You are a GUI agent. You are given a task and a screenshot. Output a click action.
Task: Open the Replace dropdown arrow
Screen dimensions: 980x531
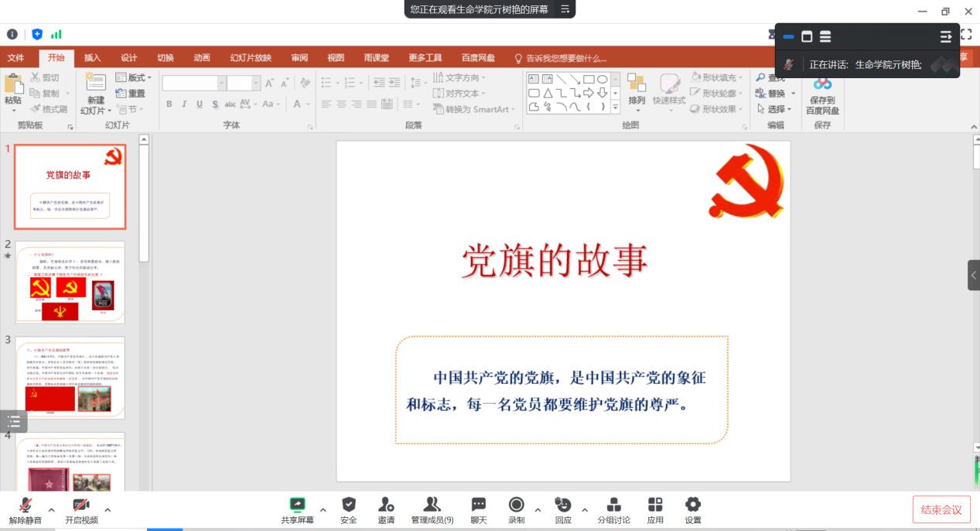click(793, 94)
